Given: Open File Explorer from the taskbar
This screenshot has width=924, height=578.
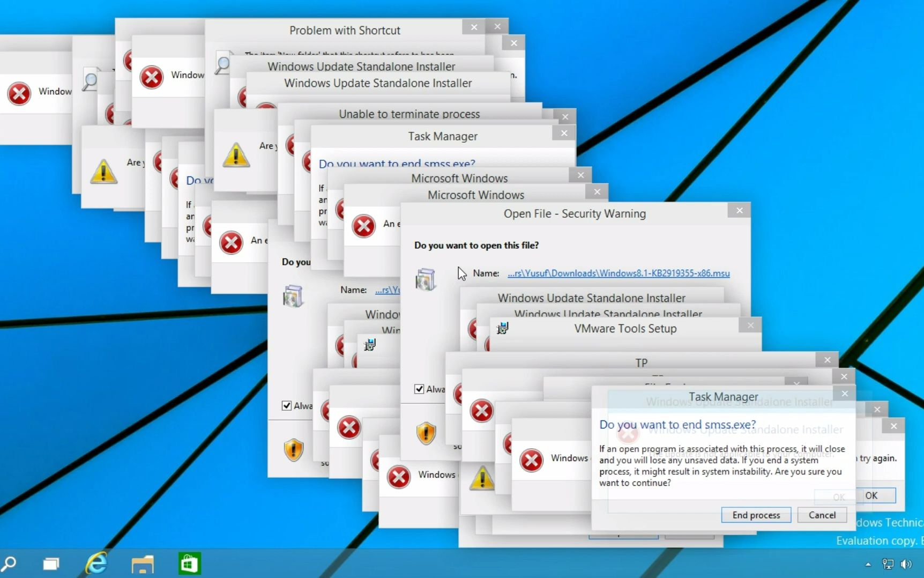Looking at the screenshot, I should [x=143, y=564].
